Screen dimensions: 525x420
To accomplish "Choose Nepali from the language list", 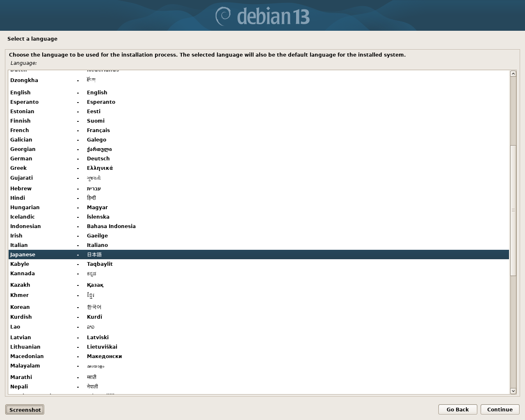I will click(259, 387).
